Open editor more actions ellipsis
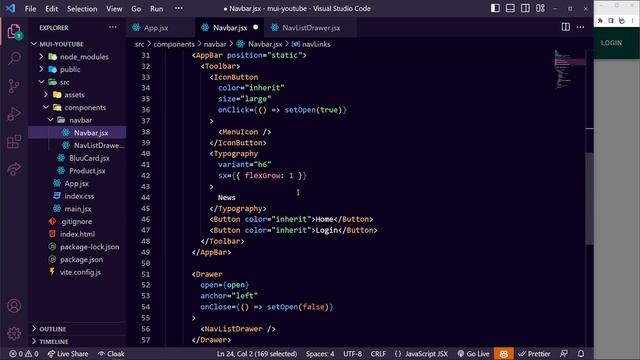The width and height of the screenshot is (640, 360). [580, 27]
